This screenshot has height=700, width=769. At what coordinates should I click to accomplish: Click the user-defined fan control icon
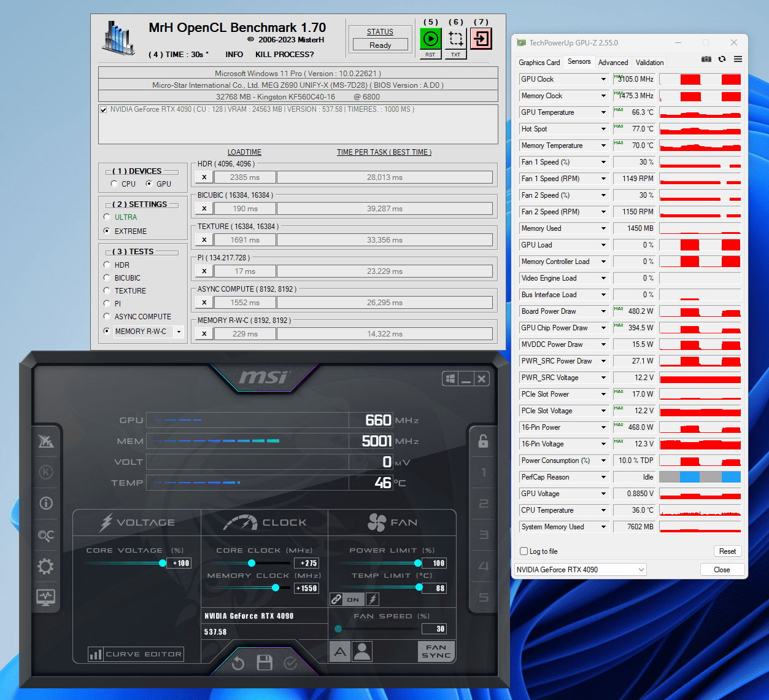coord(362,651)
